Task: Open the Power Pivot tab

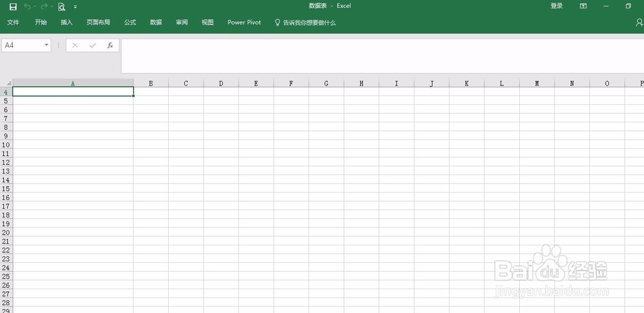Action: pos(244,23)
